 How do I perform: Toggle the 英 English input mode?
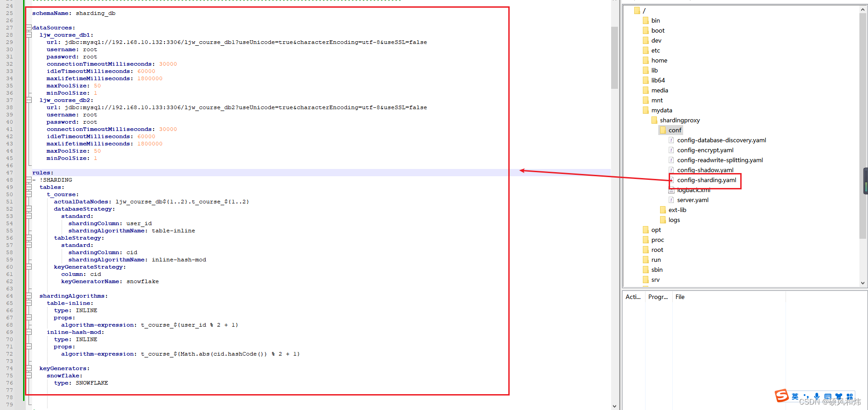[795, 396]
